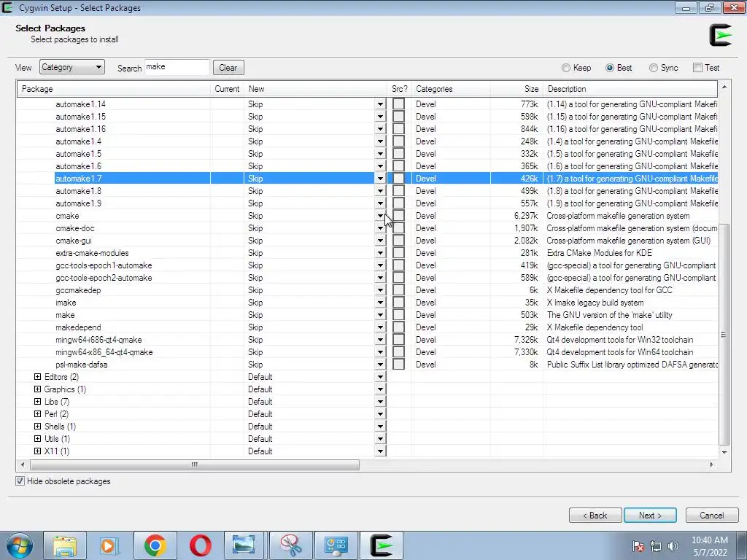
Task: Open the photo viewer taskbar icon
Action: click(244, 545)
